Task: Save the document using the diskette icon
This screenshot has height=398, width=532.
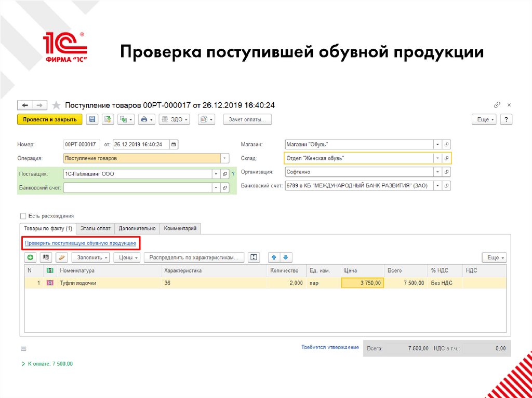Action: (x=92, y=119)
